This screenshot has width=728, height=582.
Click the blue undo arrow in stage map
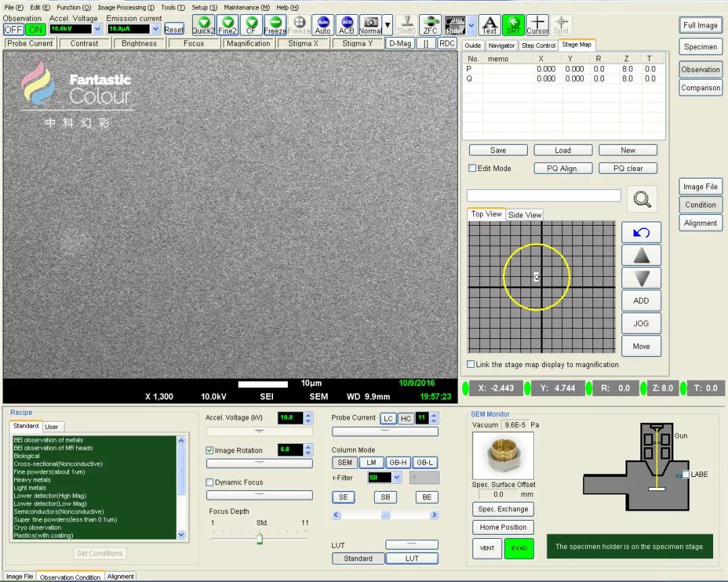(641, 232)
